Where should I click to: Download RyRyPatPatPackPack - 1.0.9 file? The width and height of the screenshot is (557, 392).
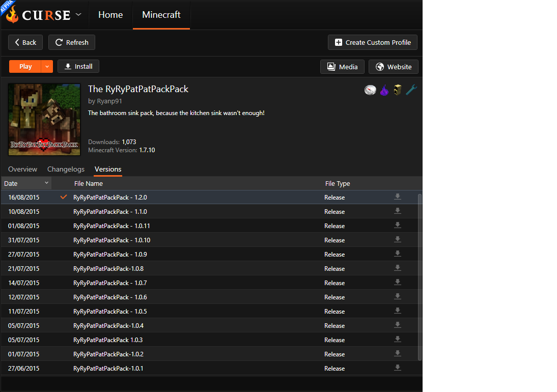pos(398,254)
